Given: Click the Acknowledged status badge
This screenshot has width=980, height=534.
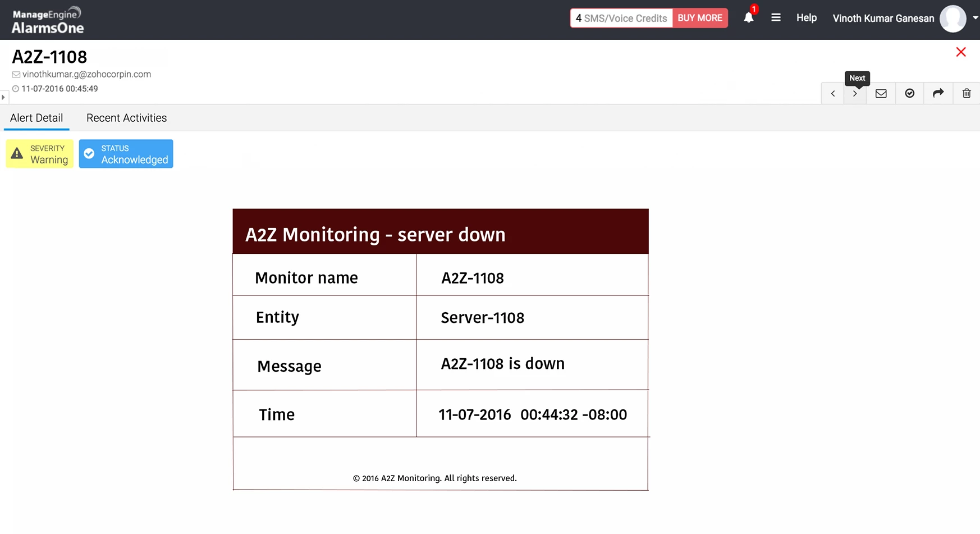Looking at the screenshot, I should tap(126, 154).
